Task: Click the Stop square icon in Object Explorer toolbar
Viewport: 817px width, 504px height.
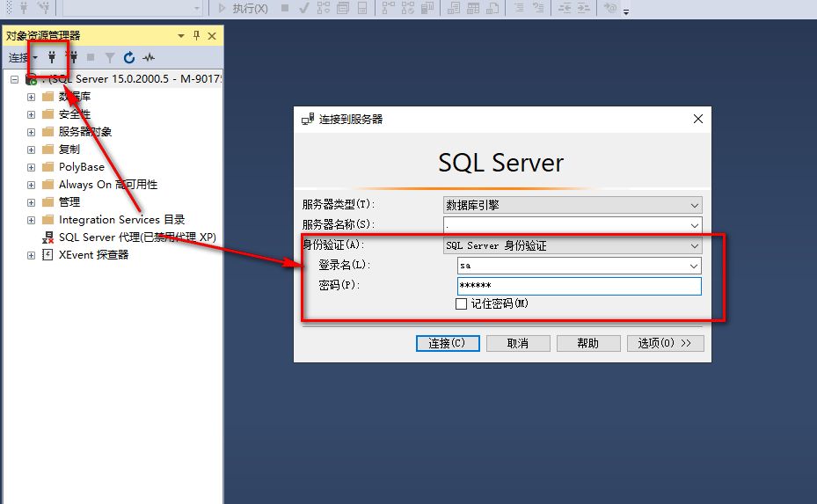Action: pos(91,57)
